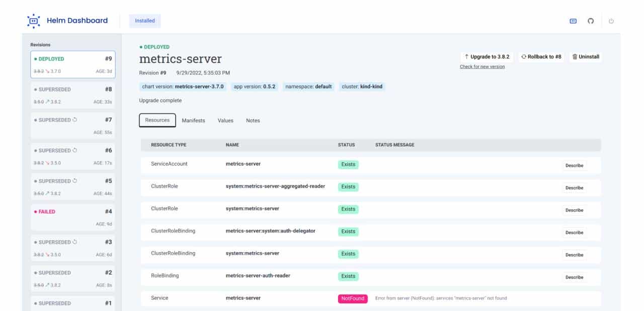The width and height of the screenshot is (644, 311).
Task: Click Rollback to #8 button
Action: (x=541, y=57)
